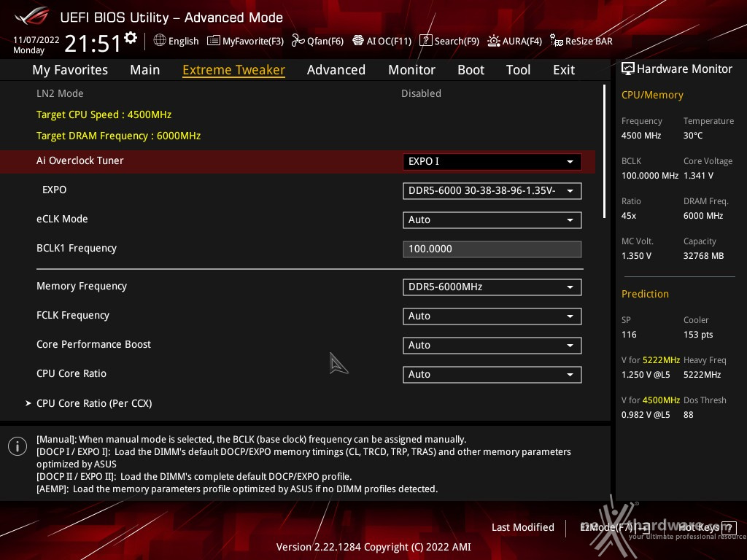Click Prediction section heading
Screen dimensions: 747x560
coord(645,294)
